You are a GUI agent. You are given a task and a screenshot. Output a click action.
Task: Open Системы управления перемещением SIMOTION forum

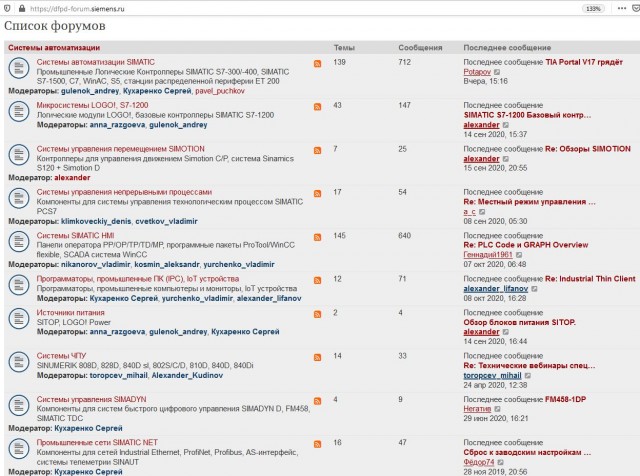pyautogui.click(x=120, y=149)
